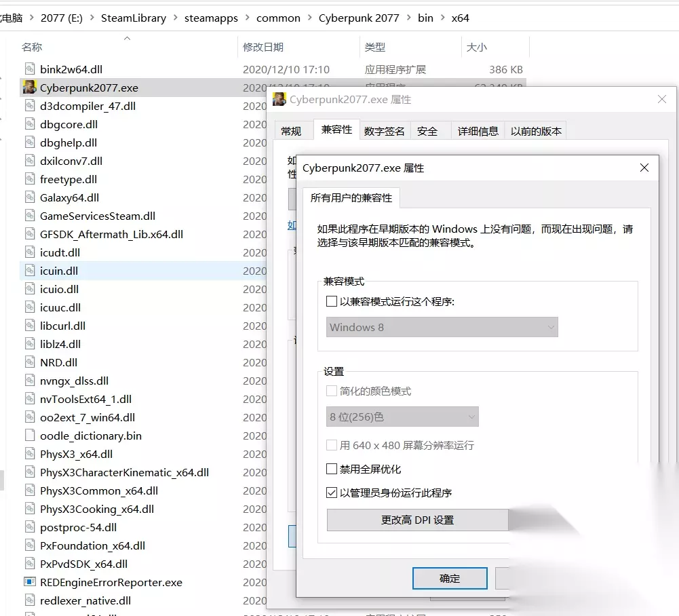Select the 所有用户的兼容性 tab
This screenshot has width=679, height=616.
point(351,197)
